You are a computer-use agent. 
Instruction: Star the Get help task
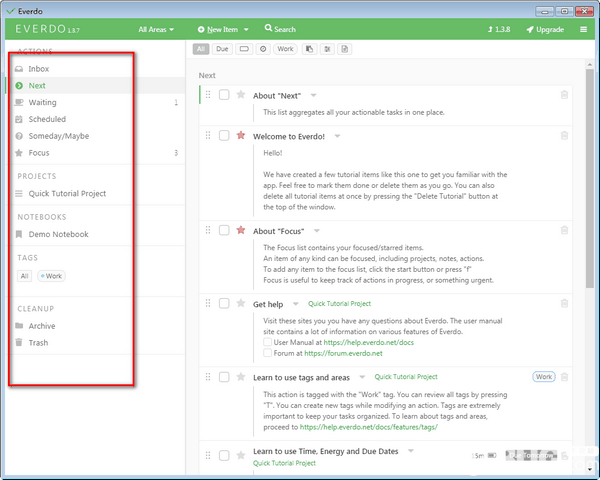[241, 303]
